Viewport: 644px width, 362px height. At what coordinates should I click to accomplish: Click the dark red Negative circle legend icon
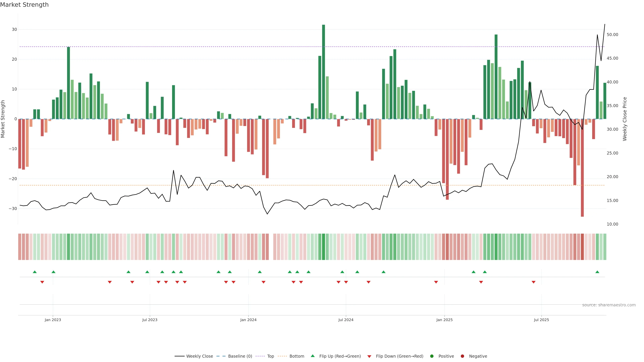(462, 356)
